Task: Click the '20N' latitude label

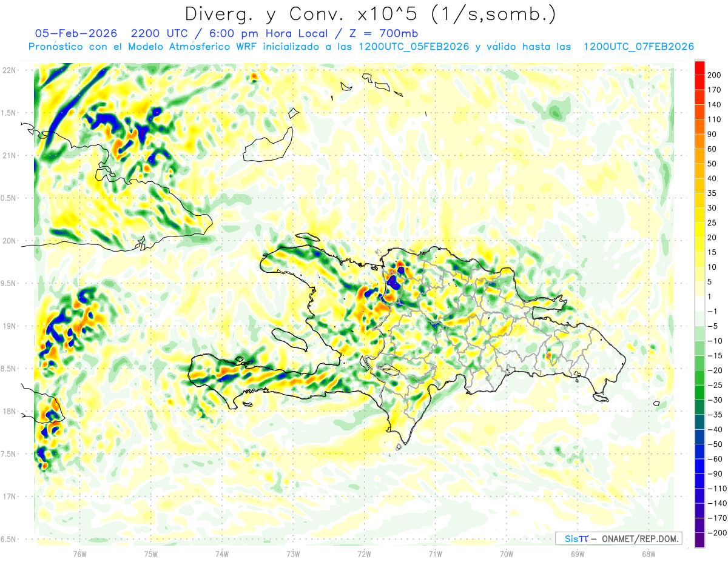Action: [9, 241]
